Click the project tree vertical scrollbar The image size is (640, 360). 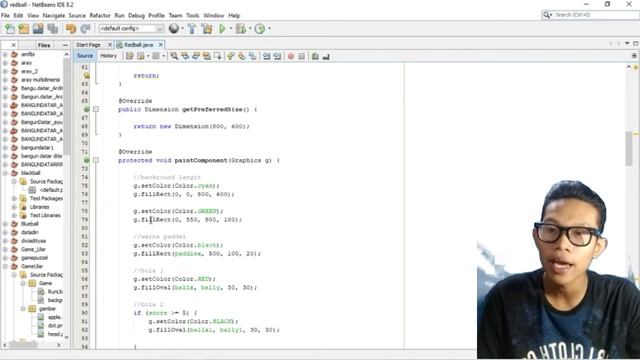click(67, 106)
